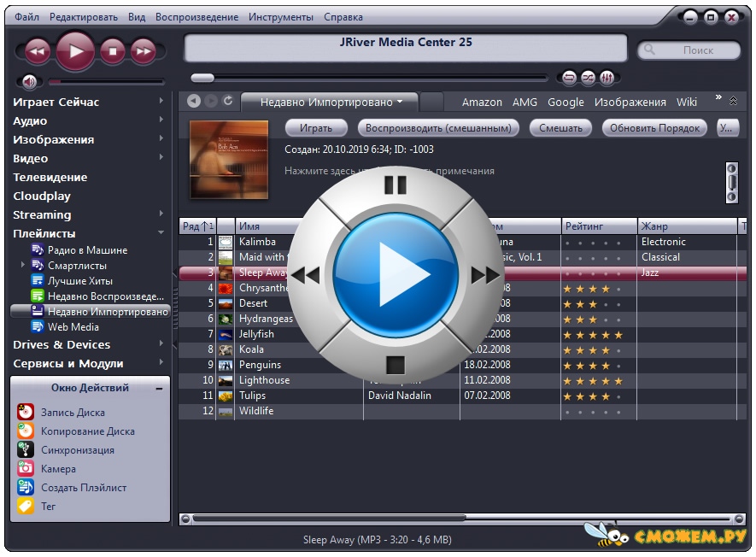
Task: Expand the Играет Сейчас section arrow
Action: pos(161,101)
